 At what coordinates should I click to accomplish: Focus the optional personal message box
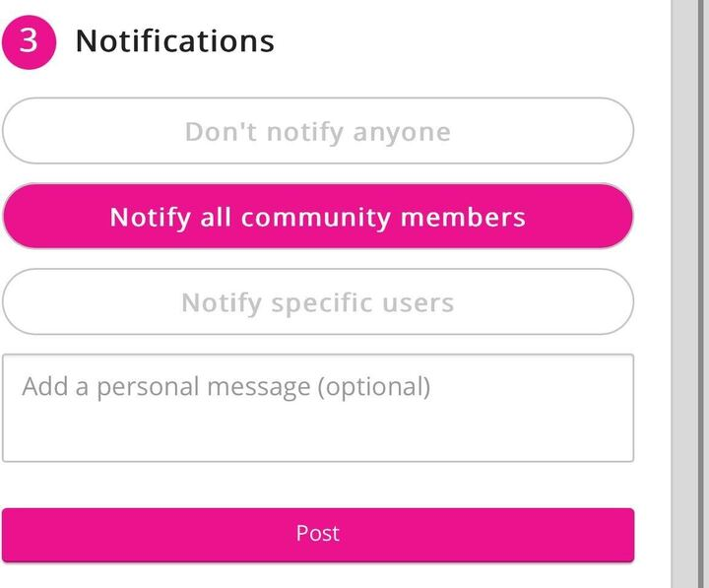pyautogui.click(x=317, y=408)
